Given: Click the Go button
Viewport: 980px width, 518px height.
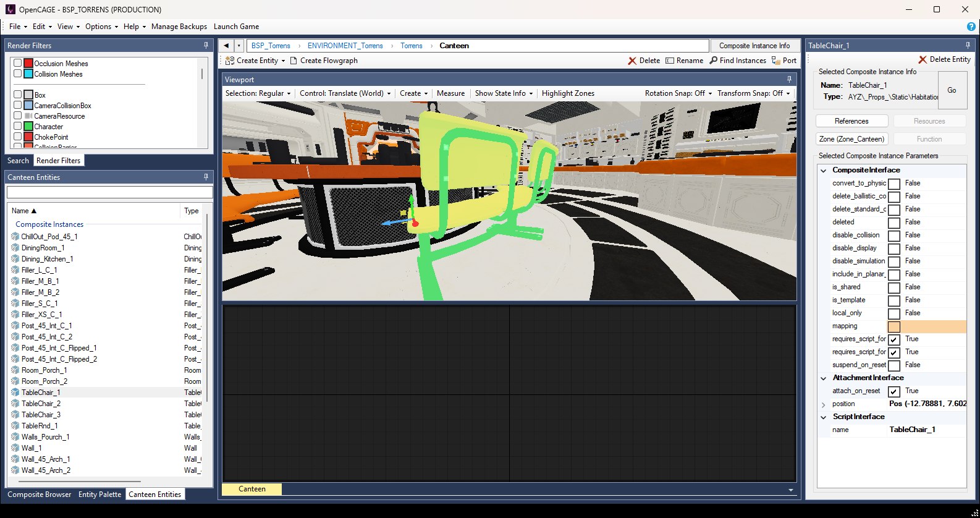Looking at the screenshot, I should point(952,90).
